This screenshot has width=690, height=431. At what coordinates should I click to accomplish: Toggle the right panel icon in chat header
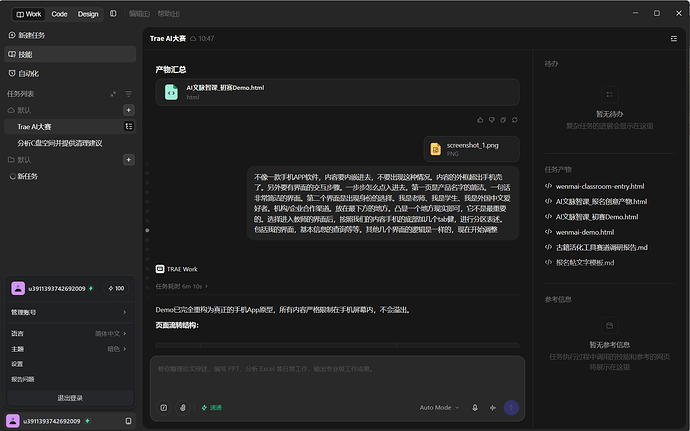(x=674, y=39)
